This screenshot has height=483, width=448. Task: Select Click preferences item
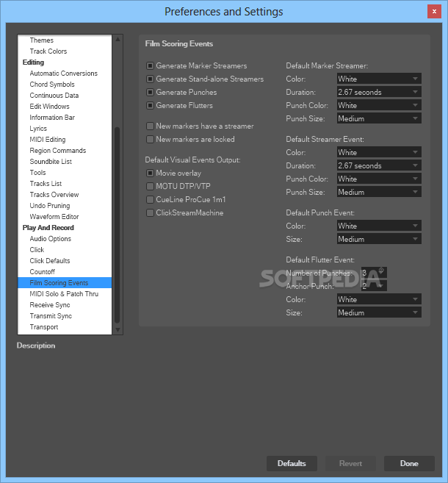(37, 250)
